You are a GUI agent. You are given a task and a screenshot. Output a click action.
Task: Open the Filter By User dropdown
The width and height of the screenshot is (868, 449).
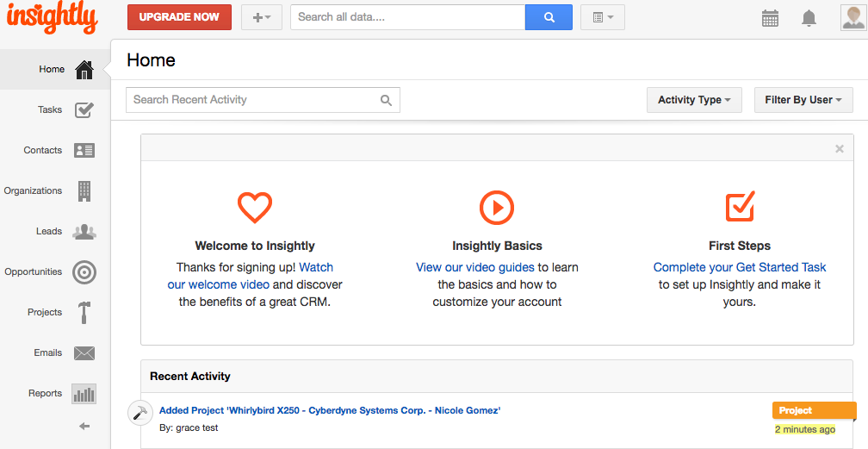[803, 100]
